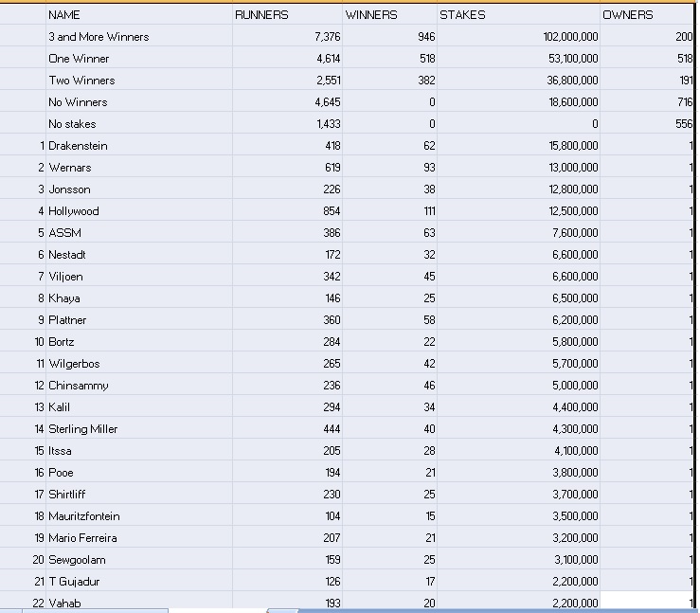Click the "No stakes" row label
The image size is (700, 613).
[72, 124]
